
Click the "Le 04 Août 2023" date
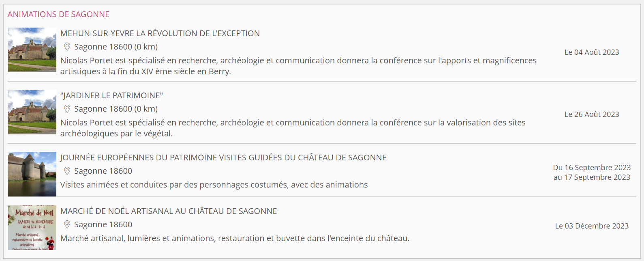click(x=592, y=52)
